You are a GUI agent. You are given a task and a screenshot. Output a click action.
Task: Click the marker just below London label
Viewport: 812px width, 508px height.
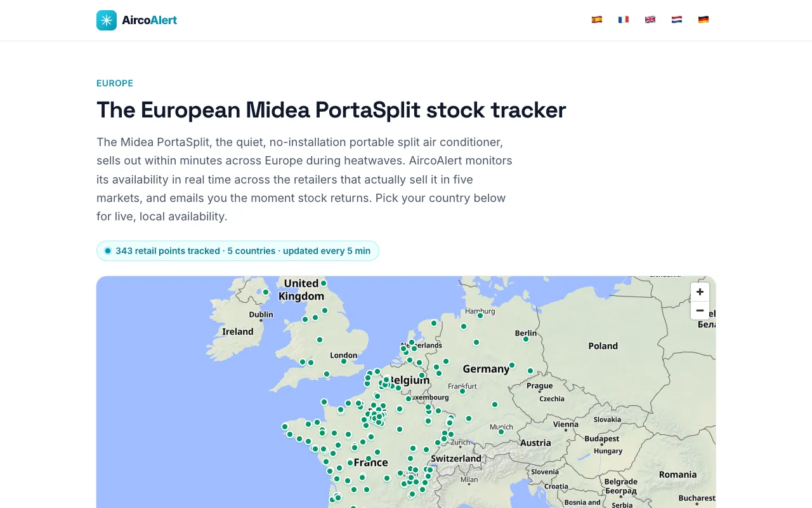pyautogui.click(x=344, y=361)
